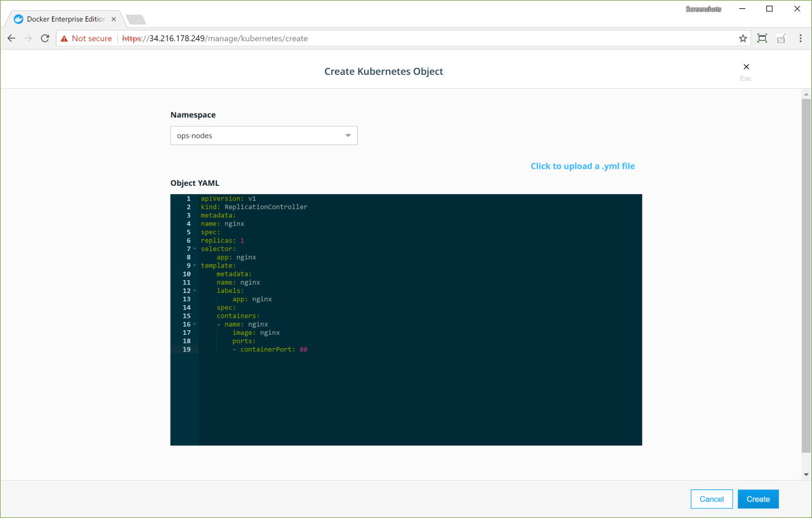Click the page's vertical scrollbar down arrow
This screenshot has width=812, height=518.
806,474
